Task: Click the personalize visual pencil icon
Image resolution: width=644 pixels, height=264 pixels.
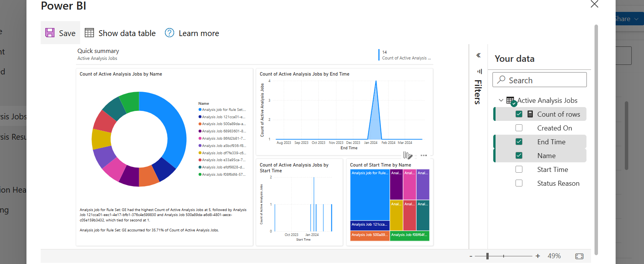Action: 407,155
